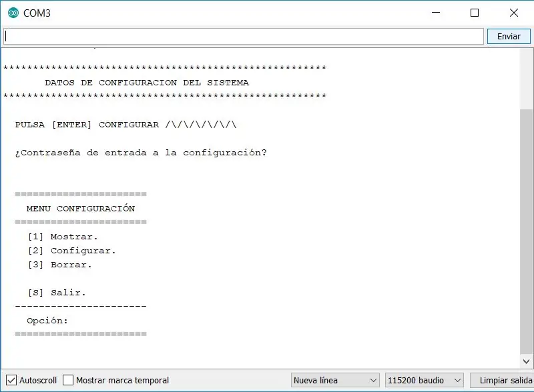Viewport: 534px width, 392px height.
Task: Click the Arduino logo icon in title bar
Action: click(13, 13)
